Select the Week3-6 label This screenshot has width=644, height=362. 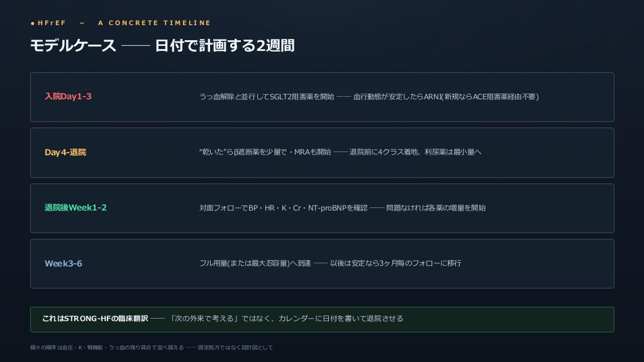click(x=64, y=263)
